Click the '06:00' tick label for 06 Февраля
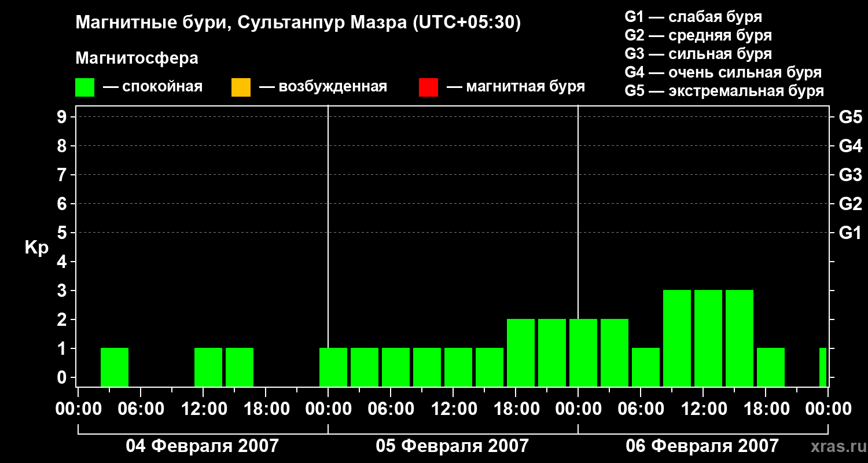 tap(641, 409)
